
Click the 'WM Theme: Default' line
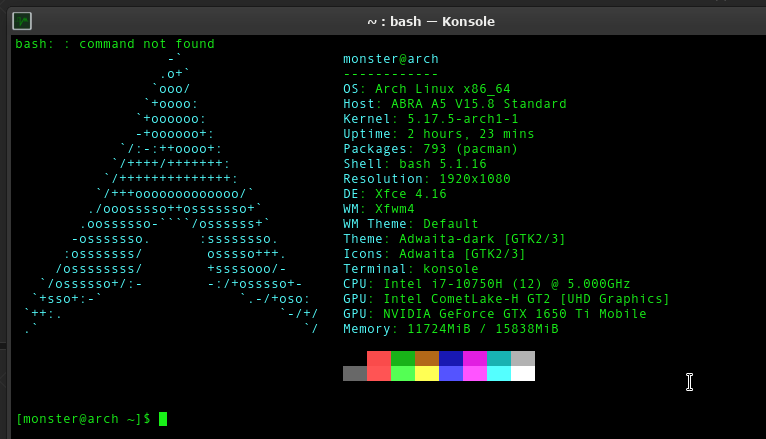pyautogui.click(x=410, y=224)
